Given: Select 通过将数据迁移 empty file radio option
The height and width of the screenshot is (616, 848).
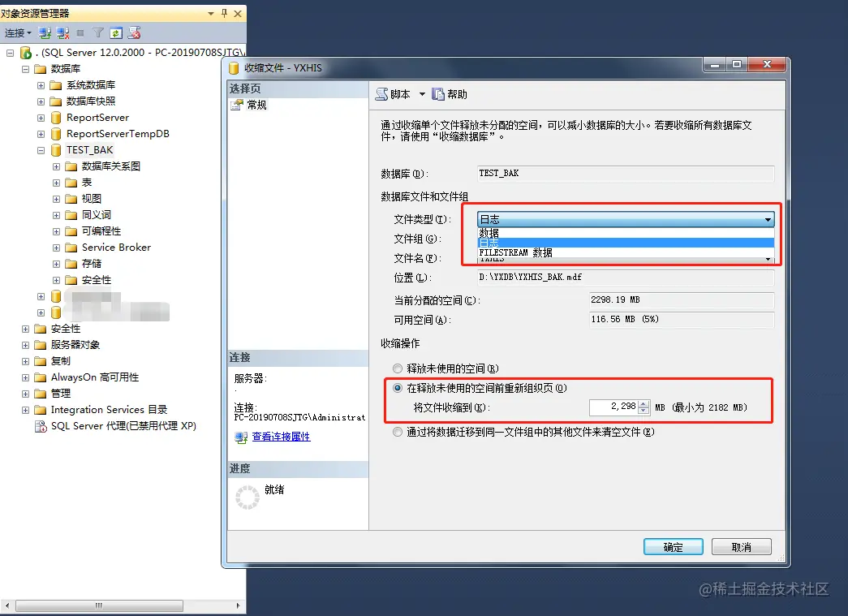Looking at the screenshot, I should tap(398, 432).
